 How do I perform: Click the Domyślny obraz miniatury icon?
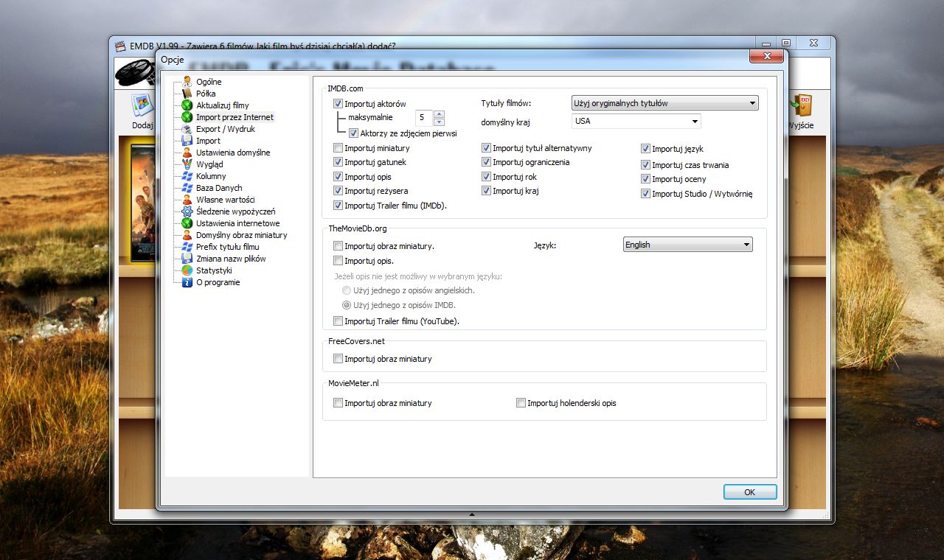tap(187, 235)
